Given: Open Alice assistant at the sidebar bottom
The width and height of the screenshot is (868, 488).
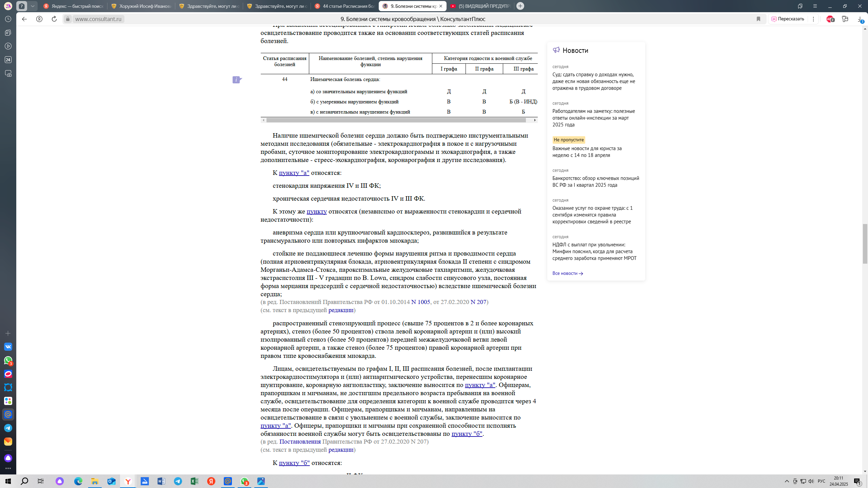Looking at the screenshot, I should (8, 458).
